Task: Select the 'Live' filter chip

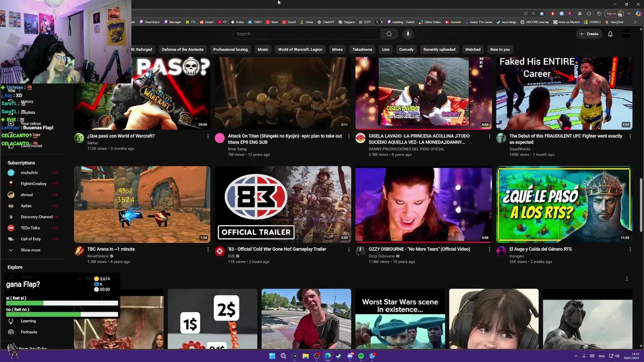Action: pyautogui.click(x=385, y=49)
